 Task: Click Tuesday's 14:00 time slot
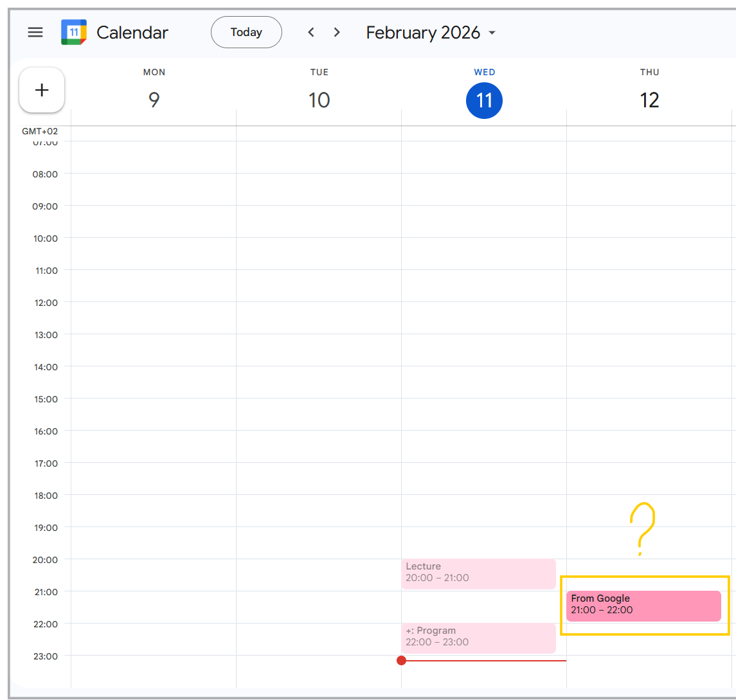pyautogui.click(x=319, y=382)
